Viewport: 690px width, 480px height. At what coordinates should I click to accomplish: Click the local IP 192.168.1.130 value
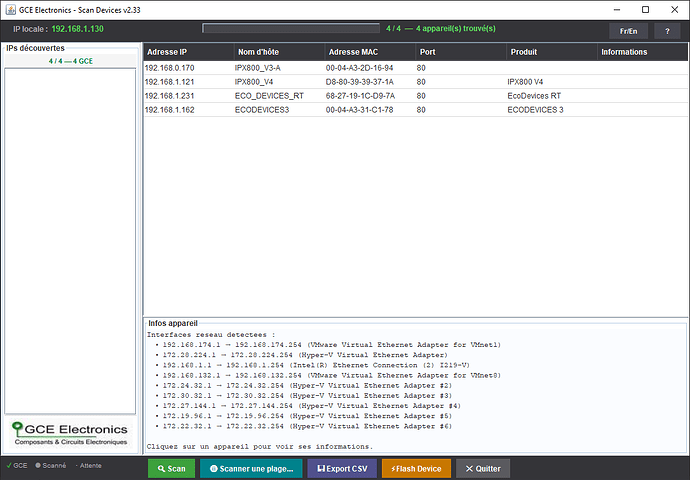tap(77, 29)
